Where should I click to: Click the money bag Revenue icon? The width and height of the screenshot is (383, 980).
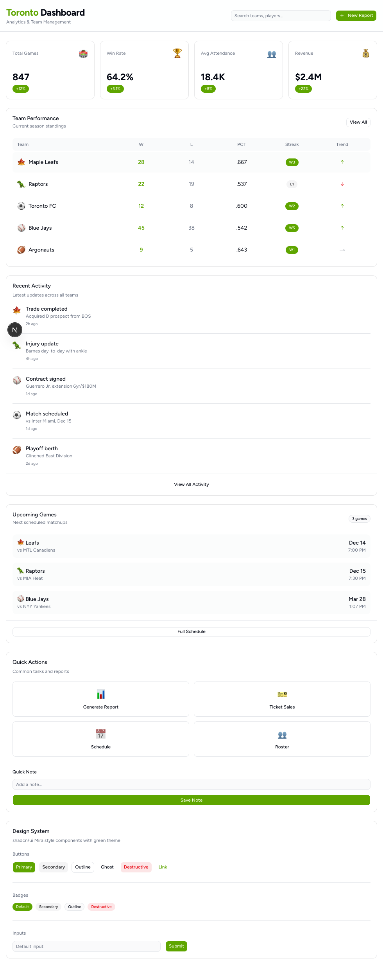click(x=366, y=53)
